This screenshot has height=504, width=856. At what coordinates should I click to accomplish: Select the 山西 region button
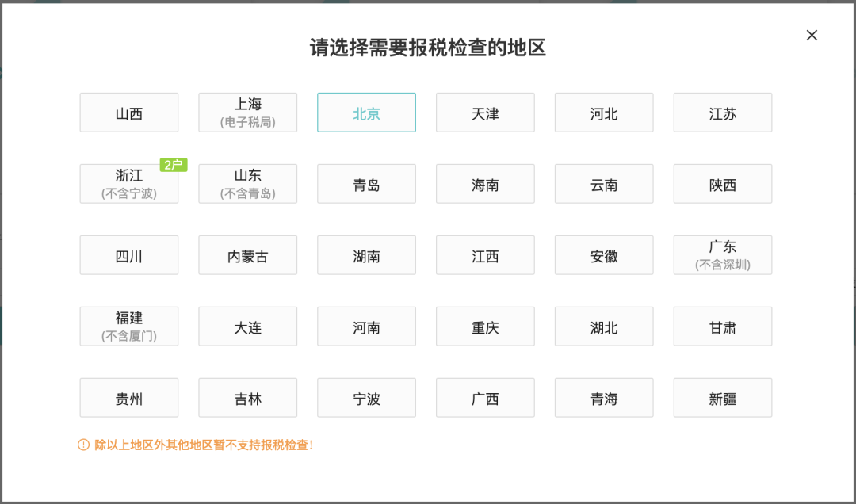click(x=129, y=113)
